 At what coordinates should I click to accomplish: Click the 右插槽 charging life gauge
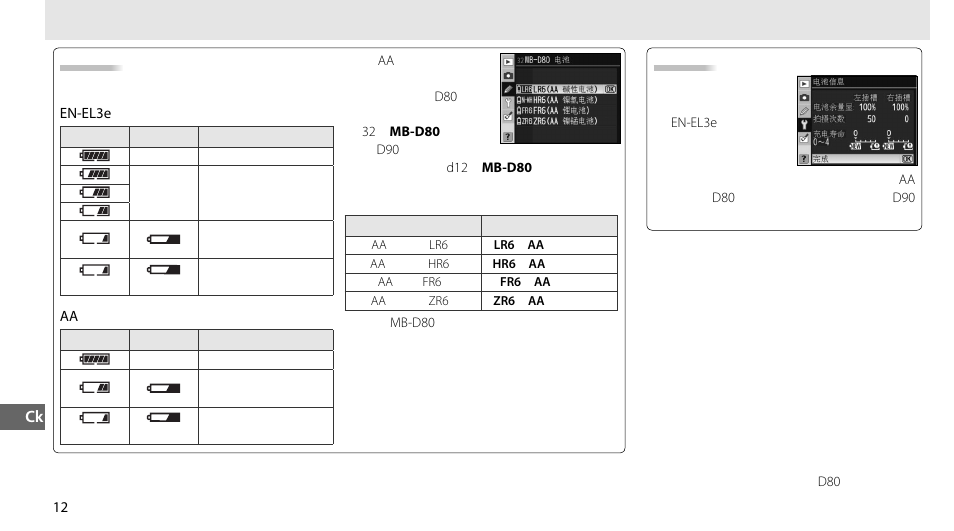point(897,140)
